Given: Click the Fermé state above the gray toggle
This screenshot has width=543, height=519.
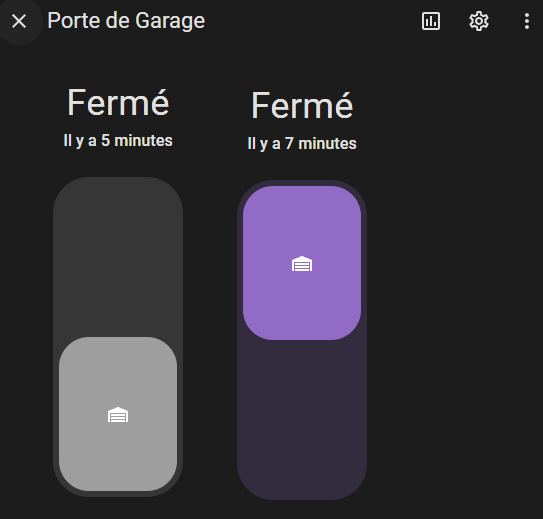Looking at the screenshot, I should [118, 102].
